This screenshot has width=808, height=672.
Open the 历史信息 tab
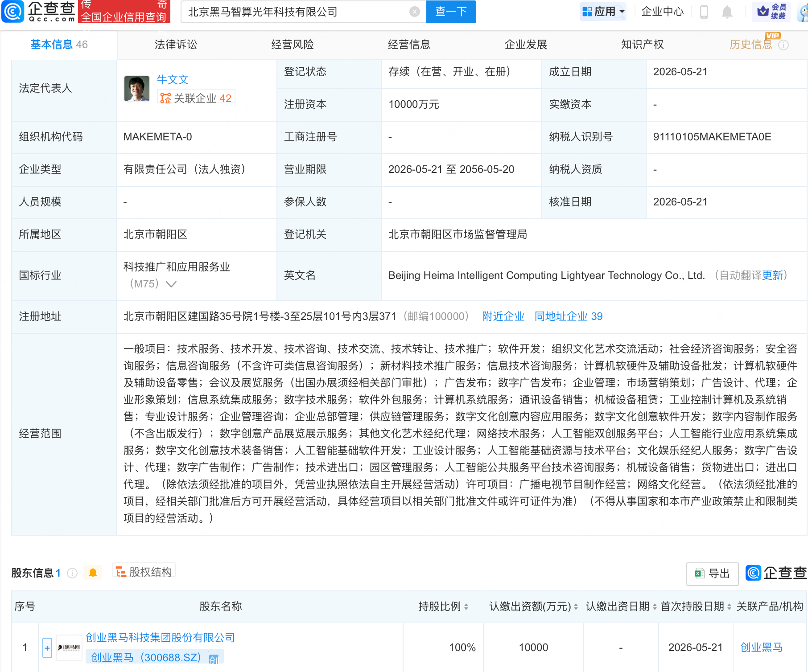pos(751,45)
